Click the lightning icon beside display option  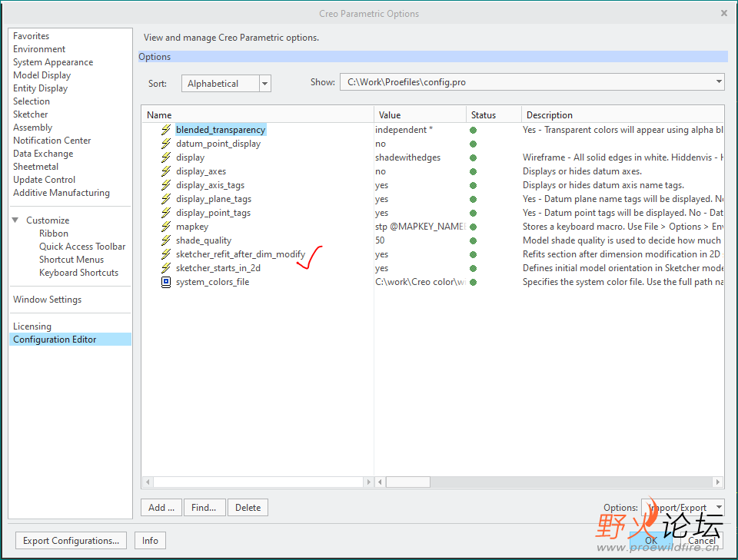pos(166,157)
